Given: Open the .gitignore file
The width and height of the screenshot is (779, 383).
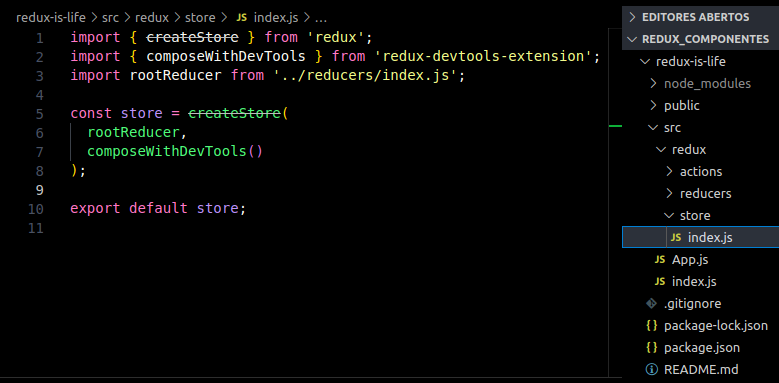Looking at the screenshot, I should 692,304.
